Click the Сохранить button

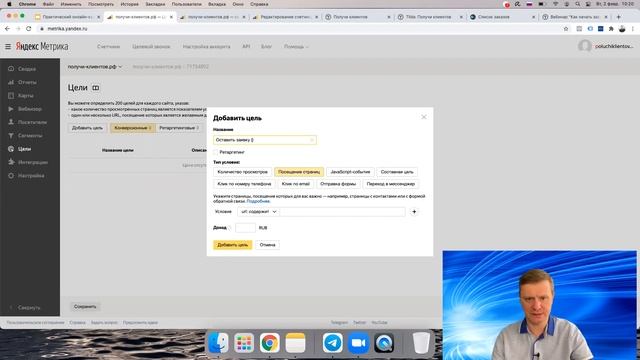pyautogui.click(x=85, y=307)
